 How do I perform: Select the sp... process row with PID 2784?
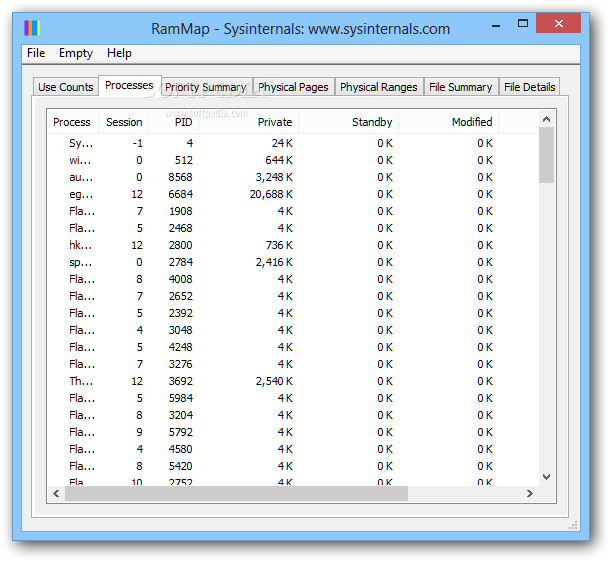click(x=293, y=262)
